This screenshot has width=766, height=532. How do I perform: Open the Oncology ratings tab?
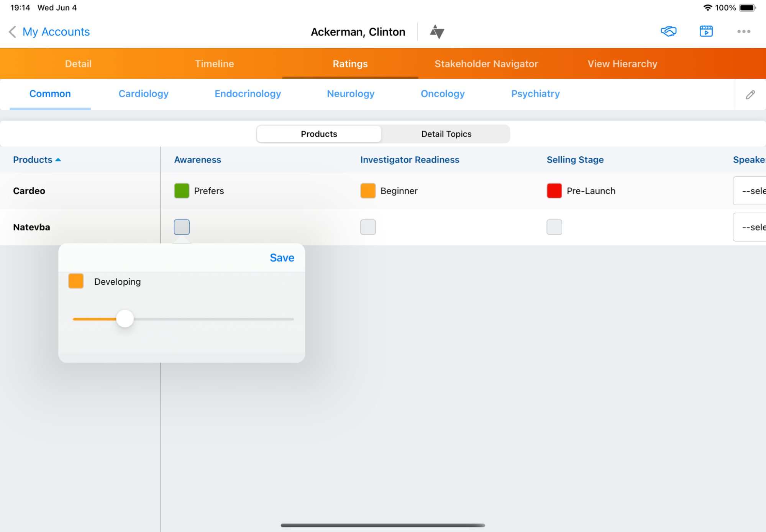pyautogui.click(x=443, y=94)
